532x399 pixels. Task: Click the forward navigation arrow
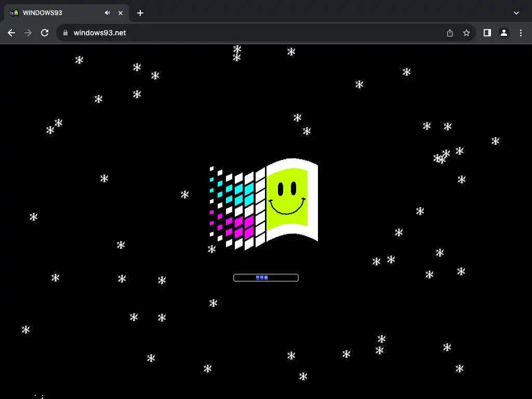click(x=28, y=33)
